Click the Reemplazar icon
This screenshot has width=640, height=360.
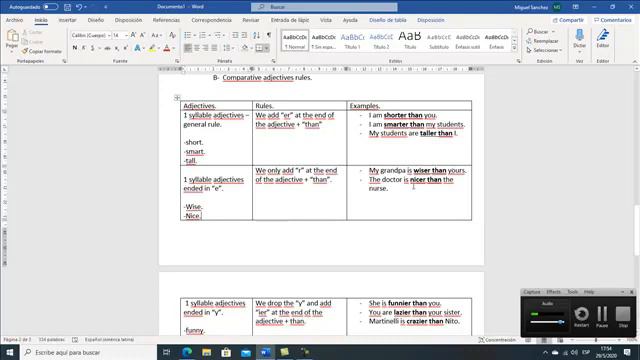pos(529,41)
